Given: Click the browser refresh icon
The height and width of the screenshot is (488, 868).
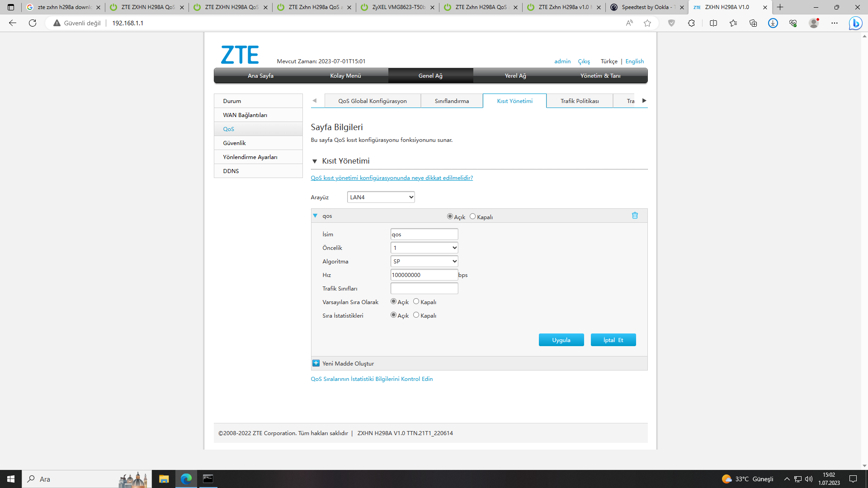Looking at the screenshot, I should (33, 23).
